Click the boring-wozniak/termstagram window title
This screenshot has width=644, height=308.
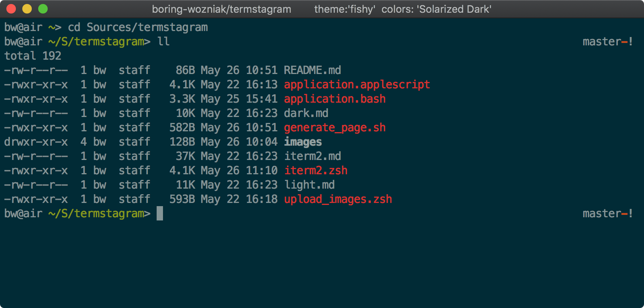pos(221,9)
